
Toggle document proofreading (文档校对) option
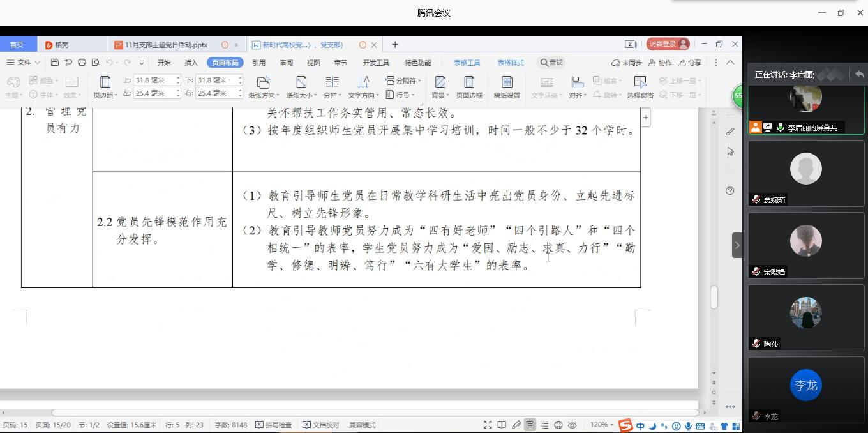point(321,425)
